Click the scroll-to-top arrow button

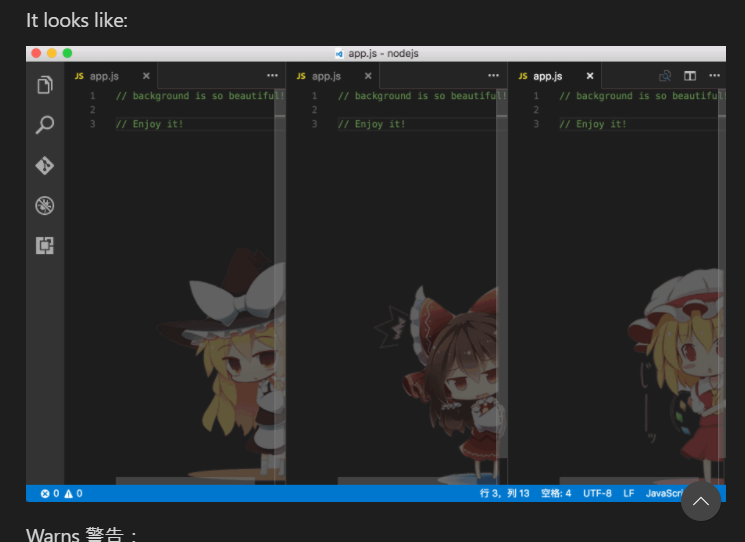click(x=701, y=501)
